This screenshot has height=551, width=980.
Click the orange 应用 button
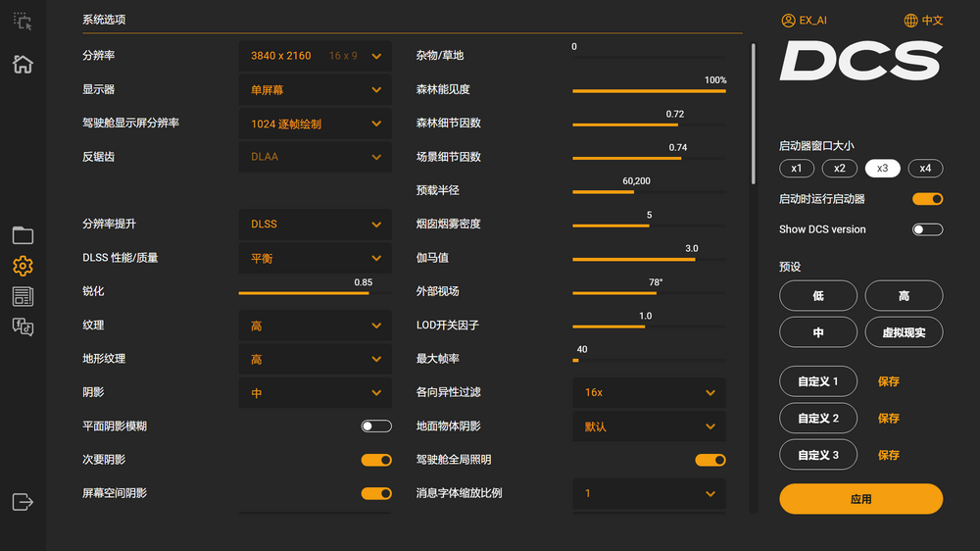point(860,499)
